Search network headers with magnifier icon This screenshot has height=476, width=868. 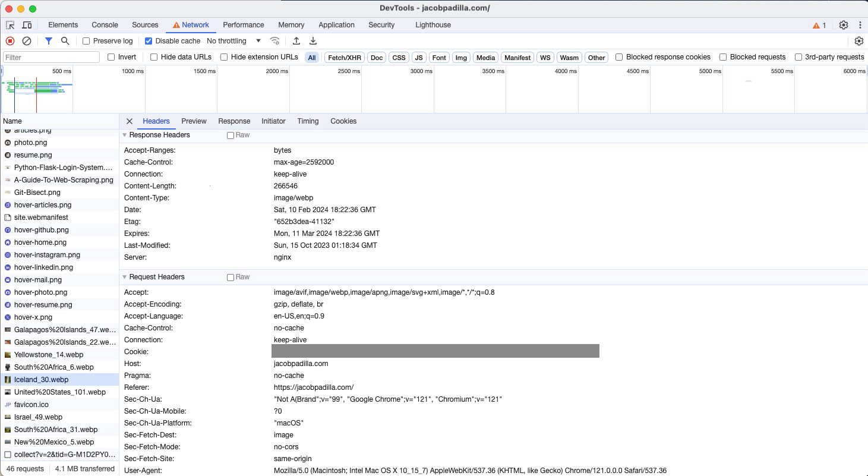coord(65,41)
